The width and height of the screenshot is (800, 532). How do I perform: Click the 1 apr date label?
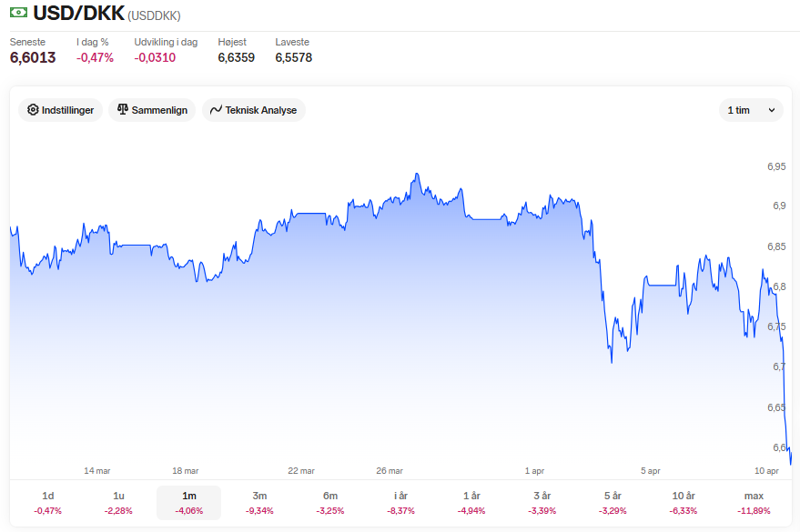534,471
